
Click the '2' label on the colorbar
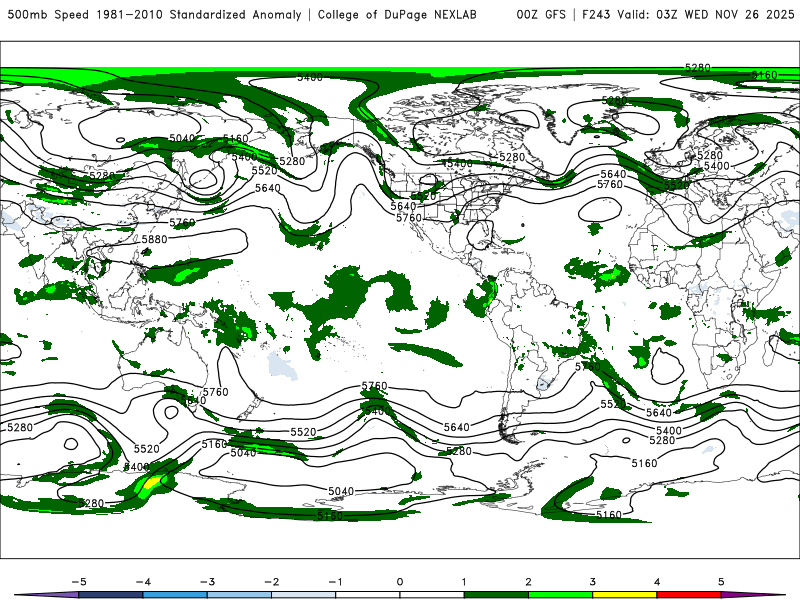coord(528,582)
